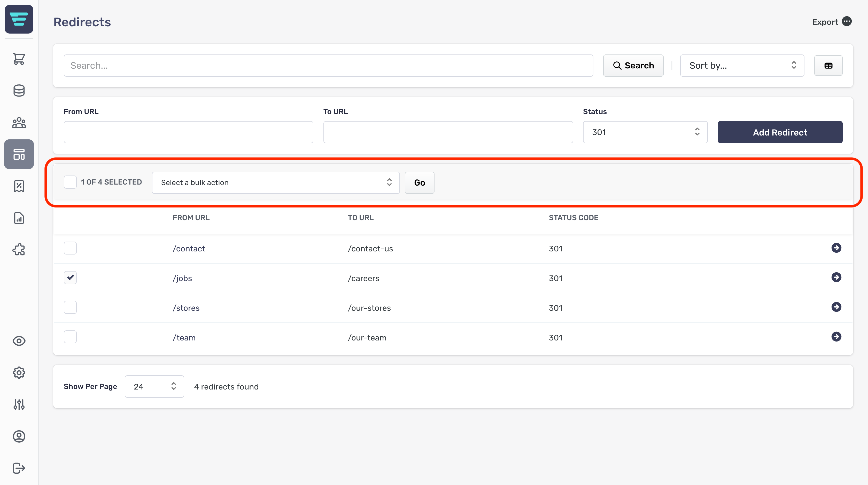Click the /contact from URL cell
The height and width of the screenshot is (485, 868).
(x=189, y=249)
